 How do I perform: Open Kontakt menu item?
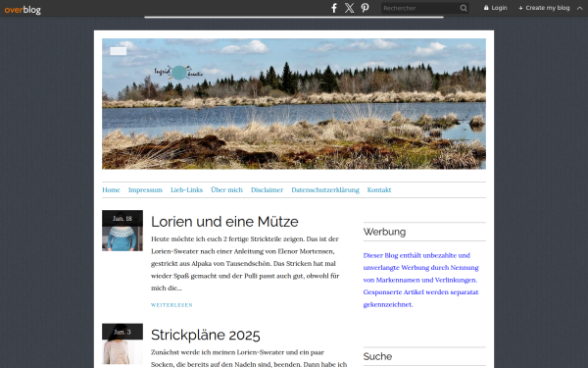[x=379, y=189]
